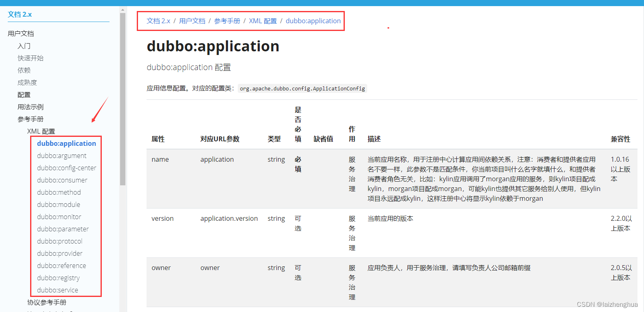Viewport: 644px width, 312px height.
Task: Open dubbo:registry reference page
Action: [58, 278]
